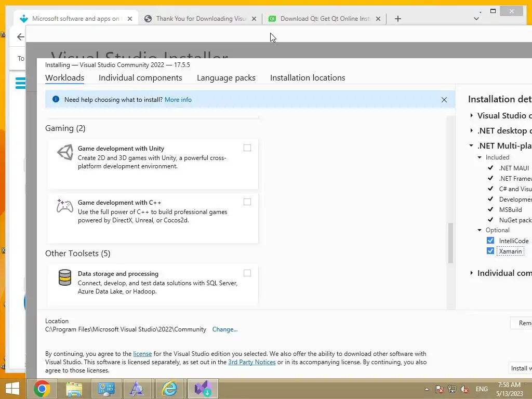Click the blue info icon in help banner
The height and width of the screenshot is (399, 532).
point(56,99)
